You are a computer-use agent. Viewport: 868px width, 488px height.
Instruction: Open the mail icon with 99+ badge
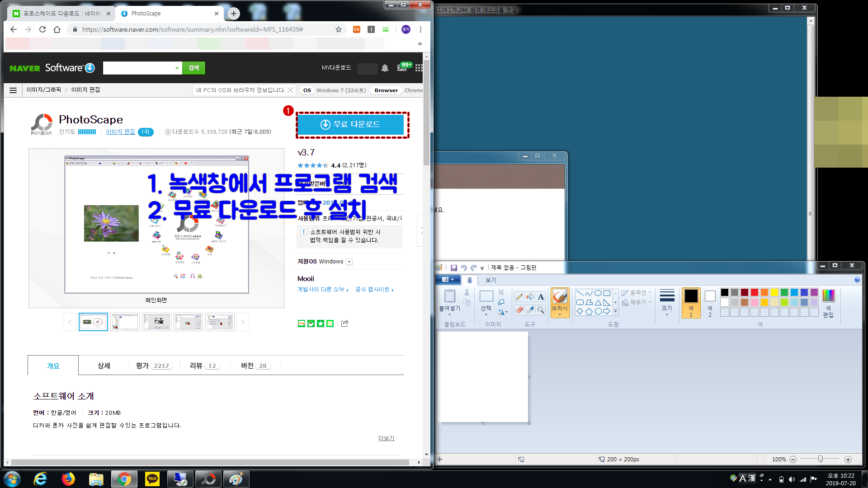[402, 67]
